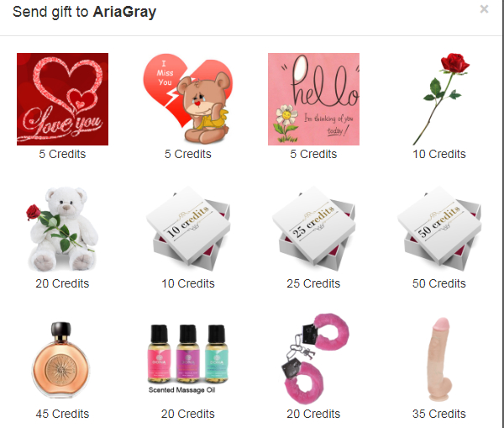The width and height of the screenshot is (504, 428).
Task: Pick the pink furry handcuffs gift
Action: [315, 358]
